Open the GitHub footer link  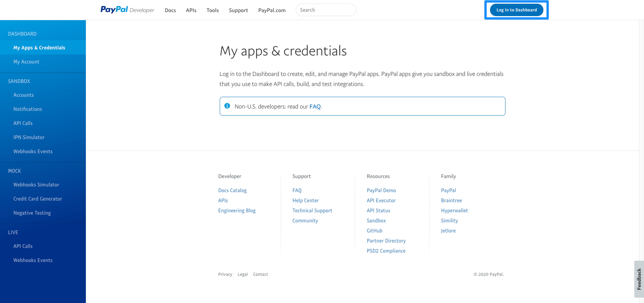tap(374, 231)
